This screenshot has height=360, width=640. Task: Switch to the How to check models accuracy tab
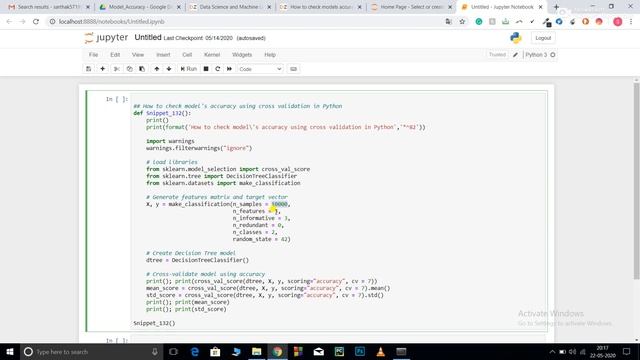click(x=321, y=7)
